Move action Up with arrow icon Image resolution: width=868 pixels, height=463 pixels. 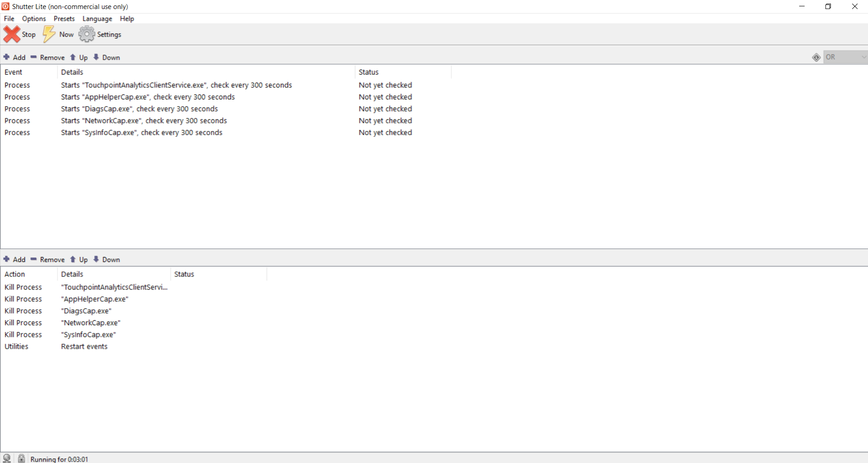73,259
